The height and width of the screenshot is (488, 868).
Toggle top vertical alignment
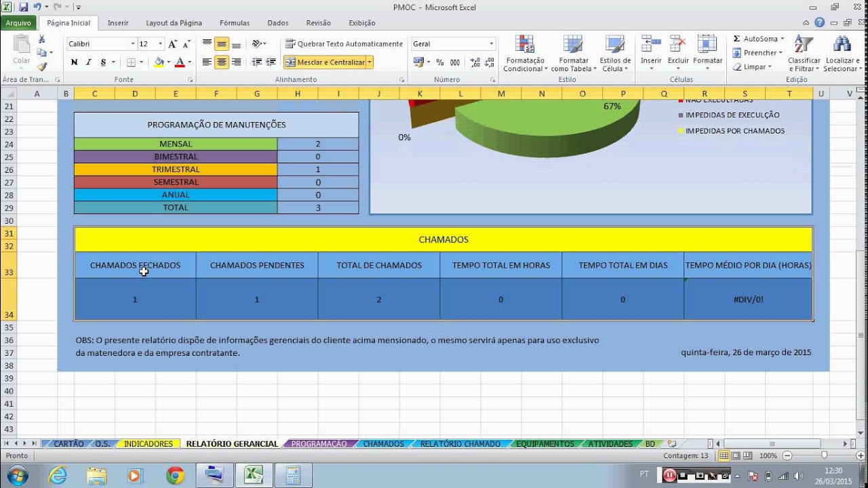pos(207,44)
